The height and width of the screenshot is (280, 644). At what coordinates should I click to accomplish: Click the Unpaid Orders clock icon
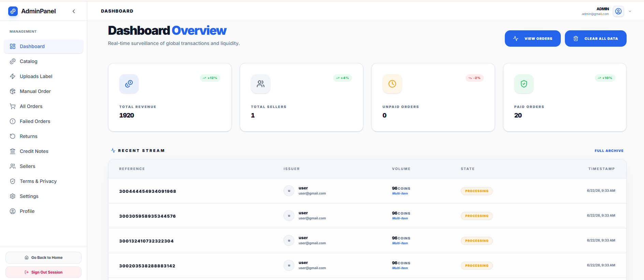(x=392, y=84)
